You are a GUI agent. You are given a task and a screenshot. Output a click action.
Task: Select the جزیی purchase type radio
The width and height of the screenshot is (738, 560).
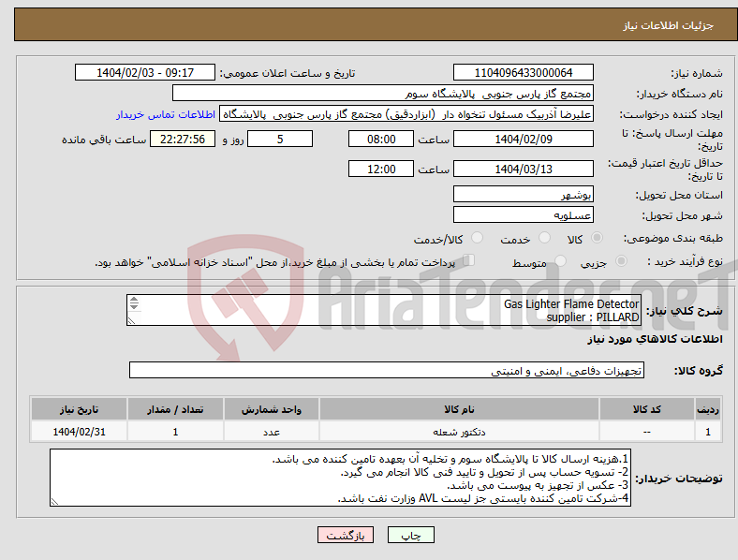(621, 260)
